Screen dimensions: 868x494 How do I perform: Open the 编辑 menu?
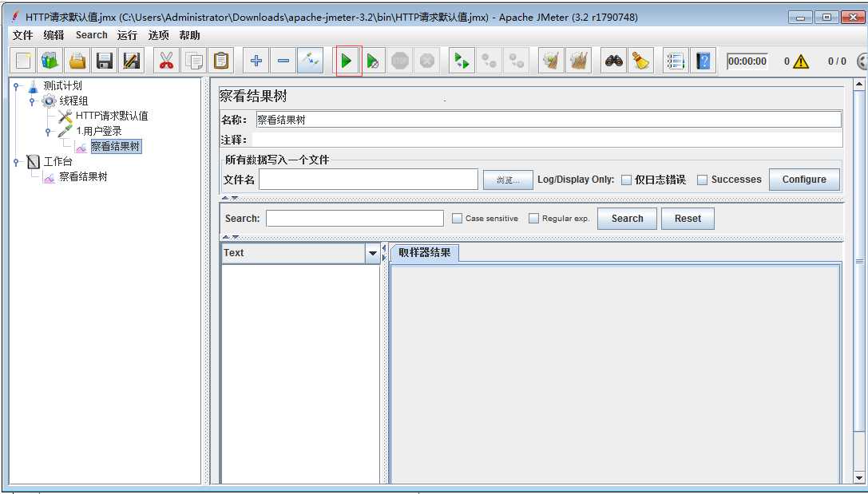(54, 35)
